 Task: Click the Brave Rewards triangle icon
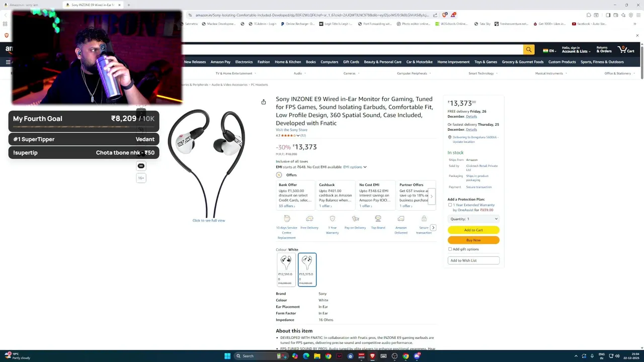[453, 15]
